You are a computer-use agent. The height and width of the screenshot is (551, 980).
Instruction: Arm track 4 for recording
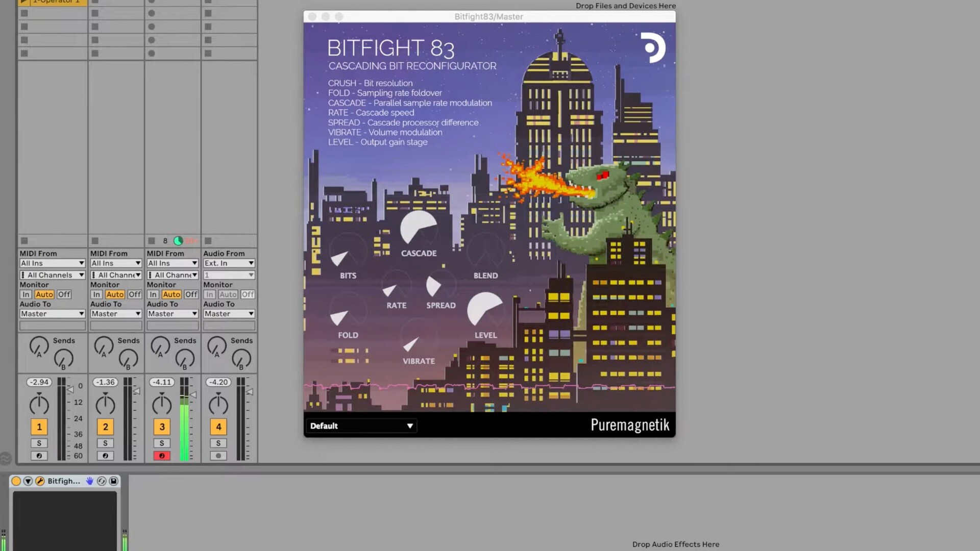point(218,456)
